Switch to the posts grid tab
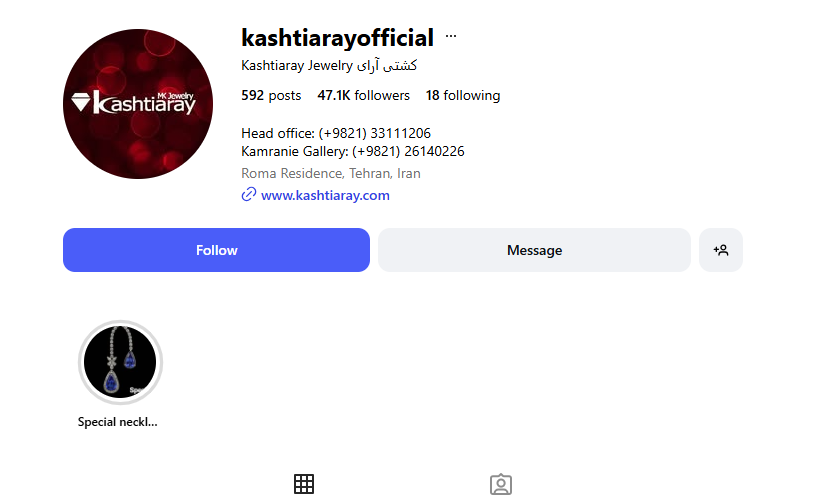819x499 pixels. pyautogui.click(x=304, y=484)
